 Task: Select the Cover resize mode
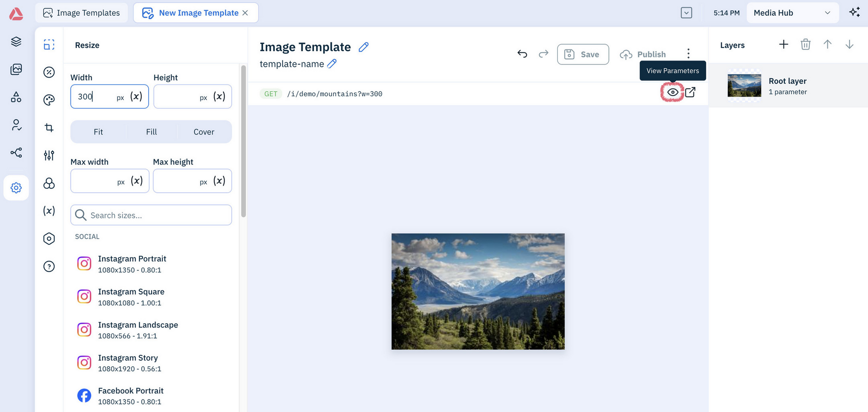pyautogui.click(x=204, y=132)
